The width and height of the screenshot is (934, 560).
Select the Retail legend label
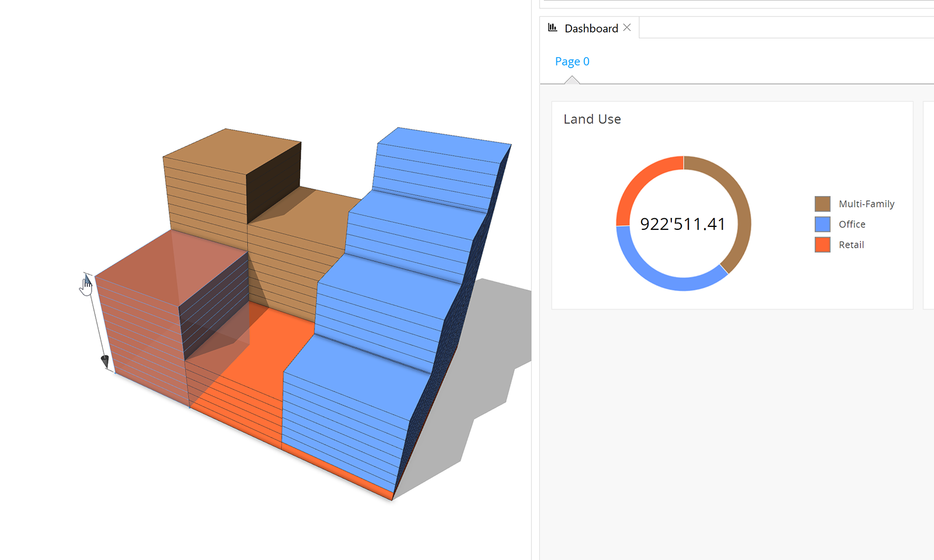pos(851,244)
